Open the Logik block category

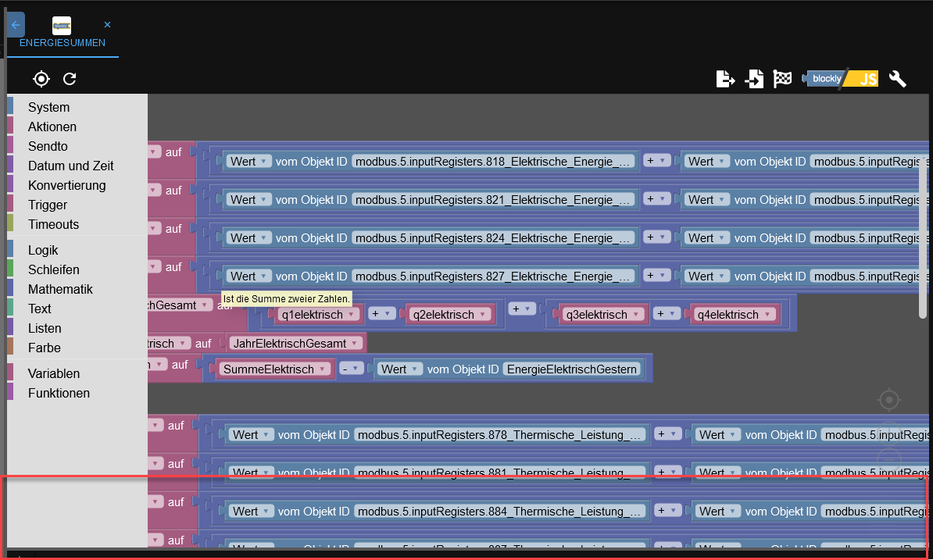[x=43, y=250]
